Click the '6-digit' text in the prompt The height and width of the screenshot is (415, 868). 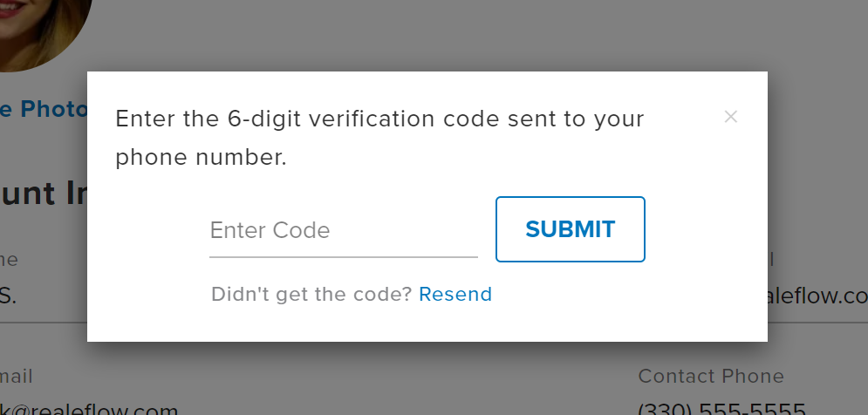coord(263,119)
